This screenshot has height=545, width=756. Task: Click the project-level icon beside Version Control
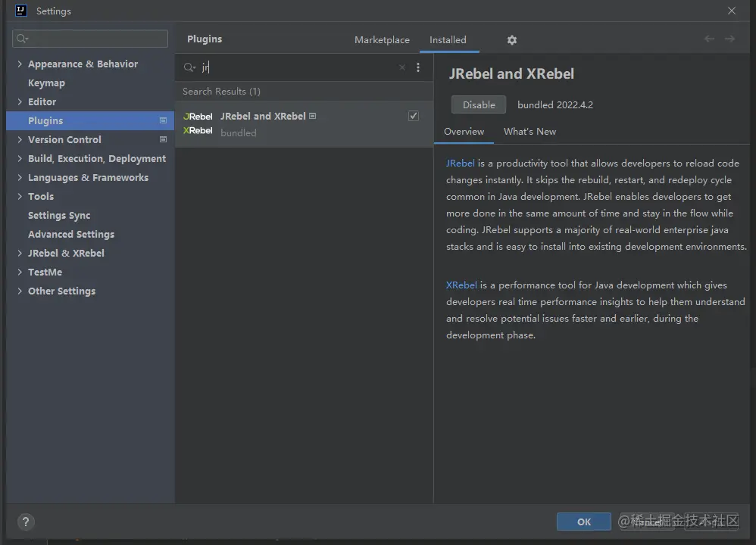(163, 139)
